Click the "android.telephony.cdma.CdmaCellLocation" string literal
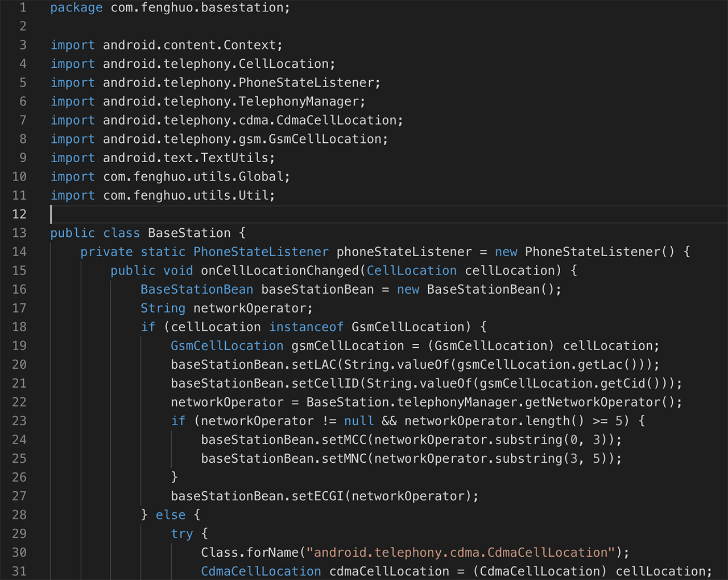This screenshot has width=728, height=580. 461,552
